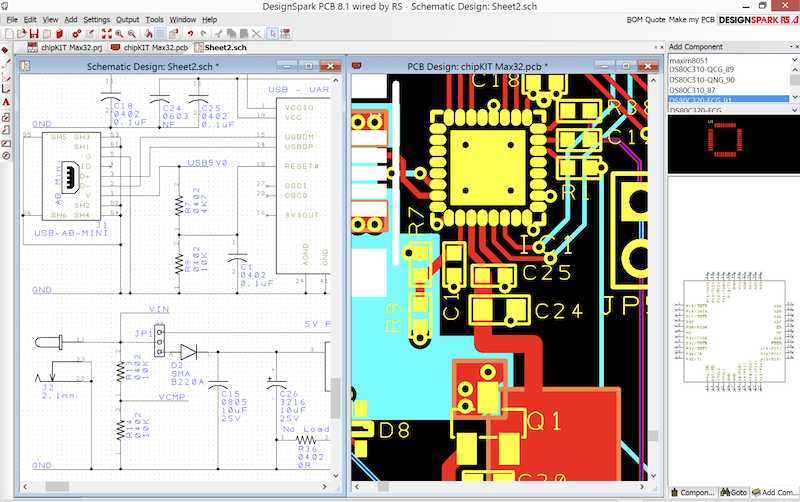Open the Output menu
This screenshot has height=502, width=800.
tap(127, 19)
